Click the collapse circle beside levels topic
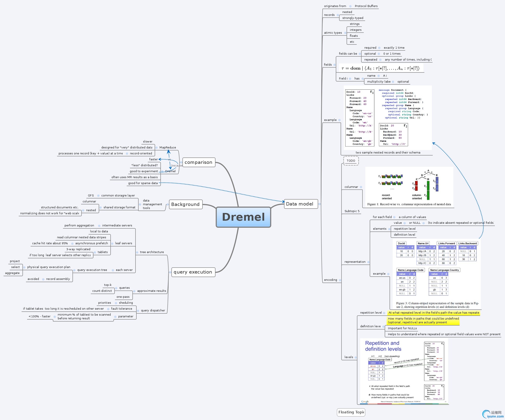Image resolution: width=505 pixels, height=420 pixels. [x=356, y=357]
